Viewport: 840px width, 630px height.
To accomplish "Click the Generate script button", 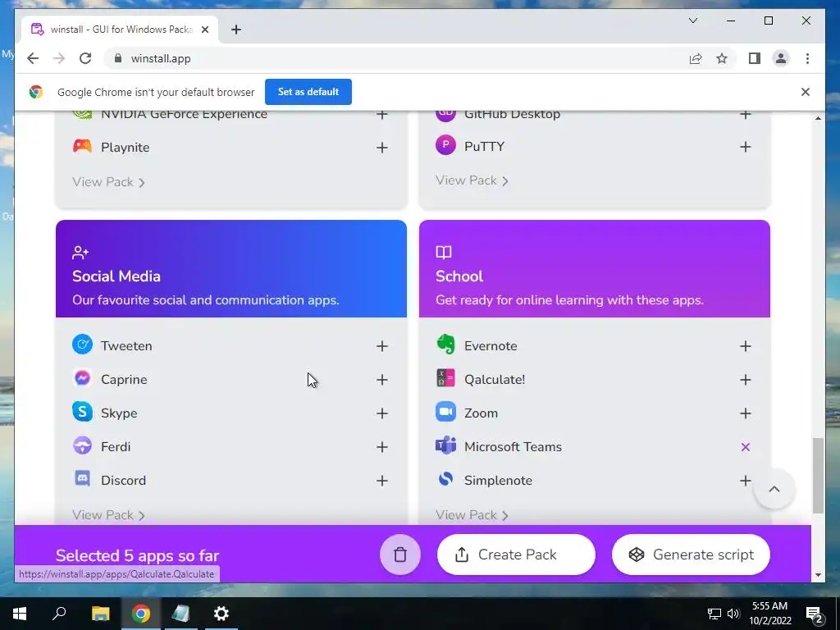I will 691,555.
